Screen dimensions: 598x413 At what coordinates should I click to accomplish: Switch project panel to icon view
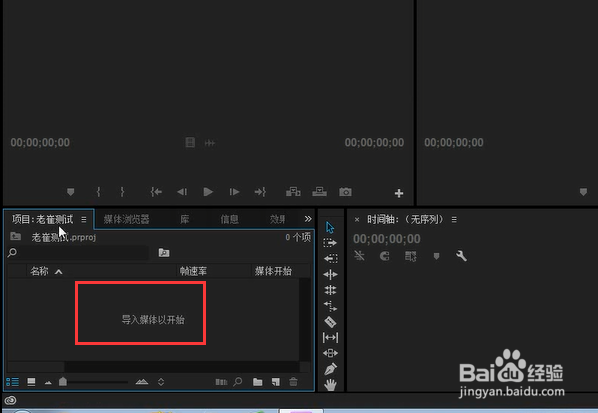31,382
